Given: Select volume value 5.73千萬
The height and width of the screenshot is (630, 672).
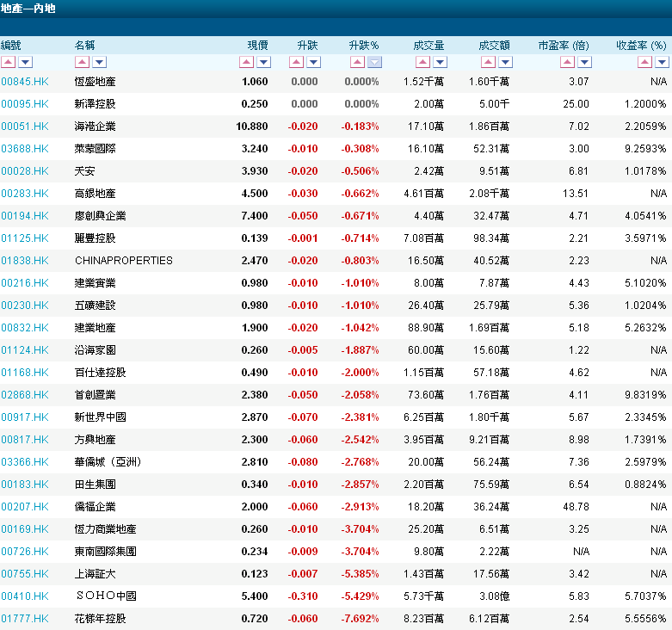Looking at the screenshot, I should coord(424,596).
